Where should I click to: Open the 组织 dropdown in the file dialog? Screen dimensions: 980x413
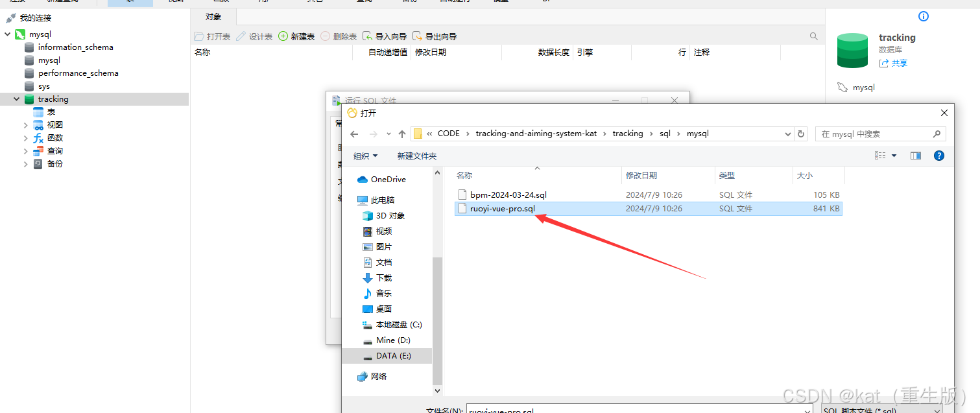point(365,155)
